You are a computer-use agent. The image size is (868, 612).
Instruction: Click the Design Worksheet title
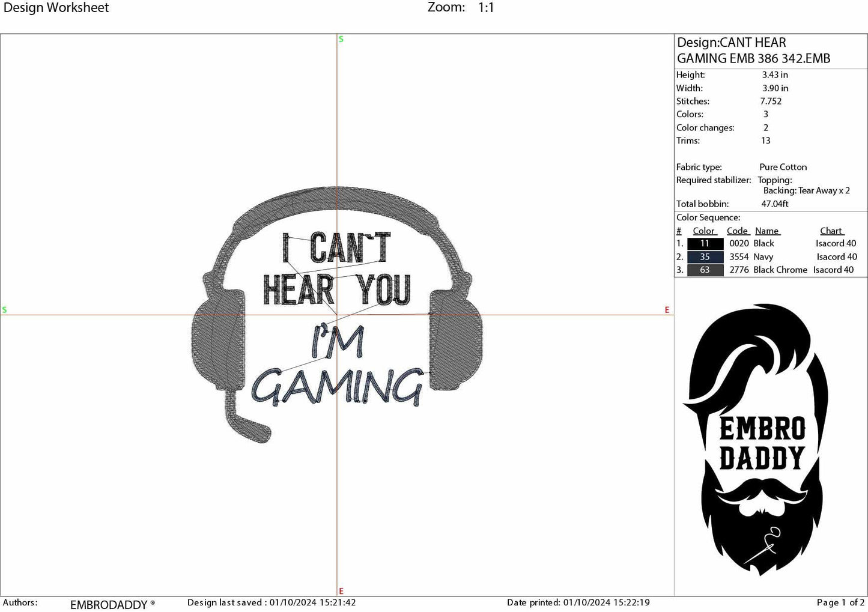(x=57, y=7)
